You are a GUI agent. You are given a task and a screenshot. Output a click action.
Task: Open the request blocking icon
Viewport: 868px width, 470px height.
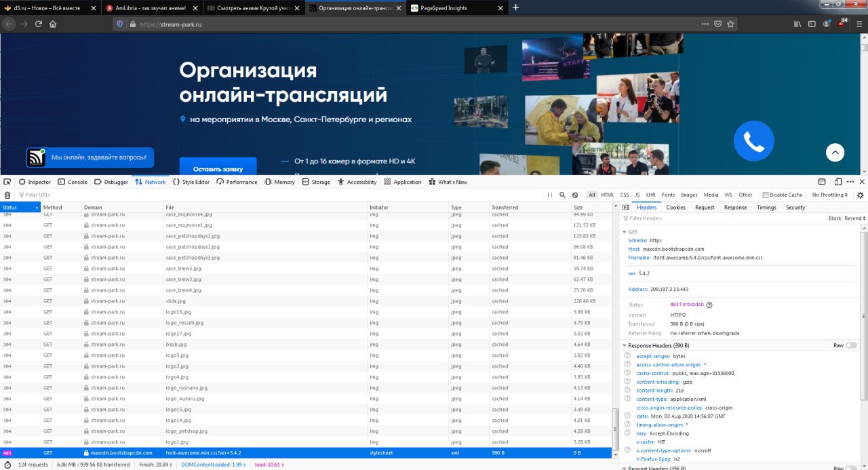[x=575, y=195]
